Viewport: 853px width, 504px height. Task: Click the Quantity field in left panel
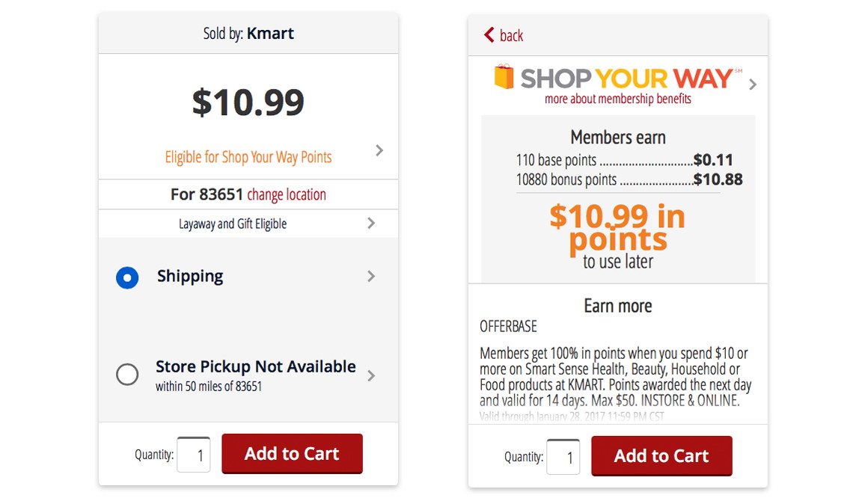[x=194, y=455]
